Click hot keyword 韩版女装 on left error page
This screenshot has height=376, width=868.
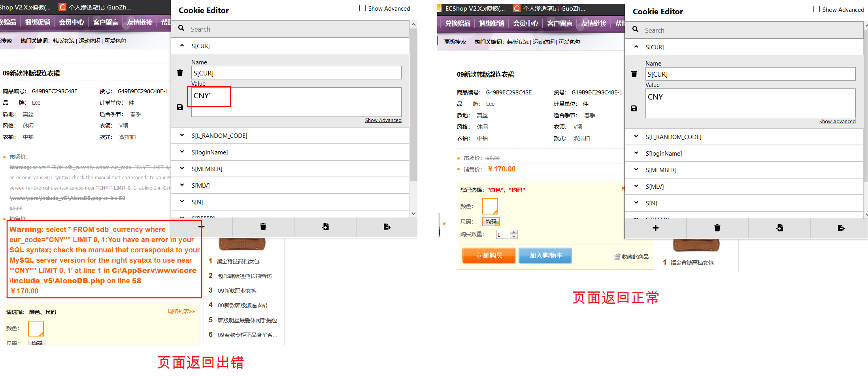tap(64, 41)
